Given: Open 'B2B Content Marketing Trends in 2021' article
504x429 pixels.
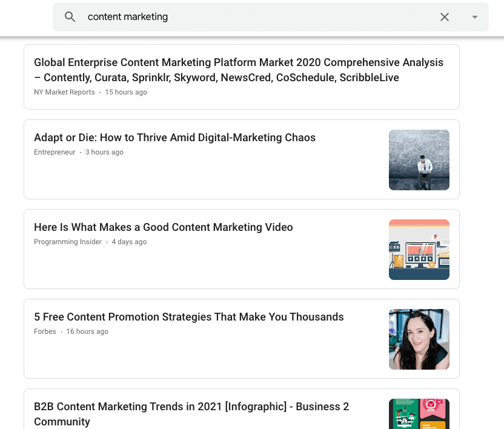Looking at the screenshot, I should point(191,413).
